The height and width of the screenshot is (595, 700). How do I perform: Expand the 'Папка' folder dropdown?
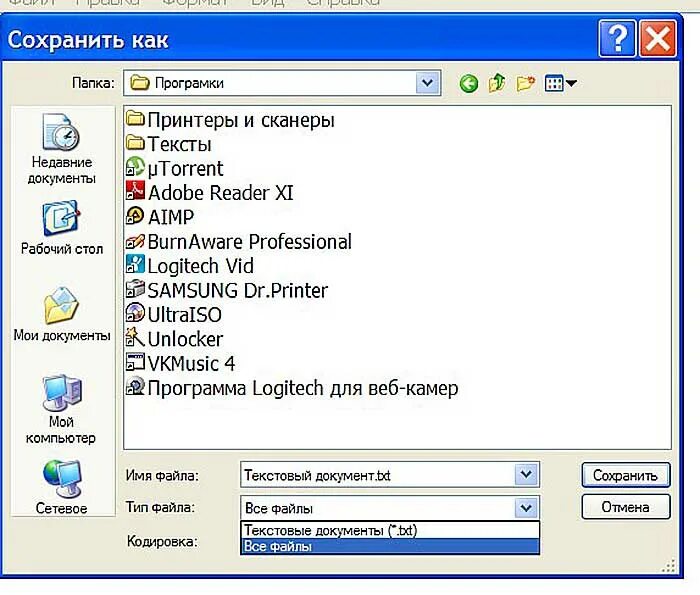tap(427, 83)
